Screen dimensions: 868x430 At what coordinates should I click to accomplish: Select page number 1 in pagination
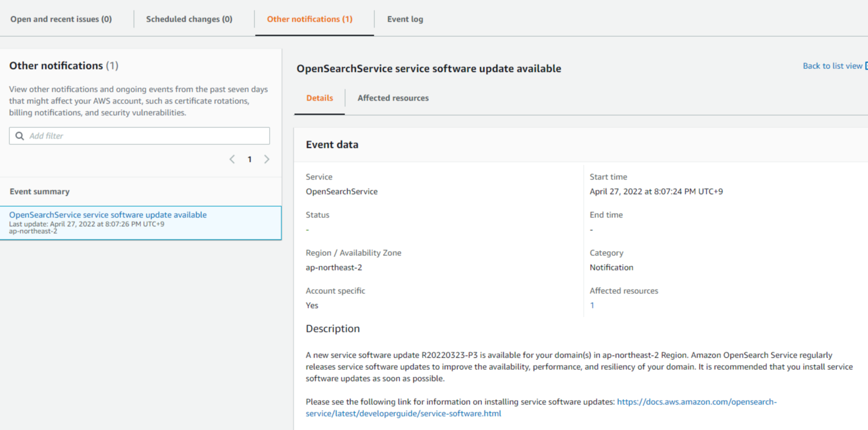click(x=250, y=159)
